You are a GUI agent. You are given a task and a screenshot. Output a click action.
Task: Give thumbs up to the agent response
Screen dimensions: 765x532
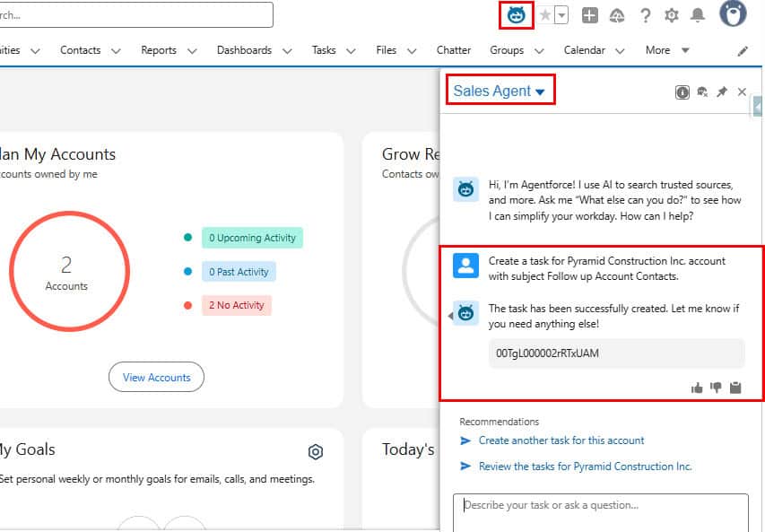click(x=696, y=388)
